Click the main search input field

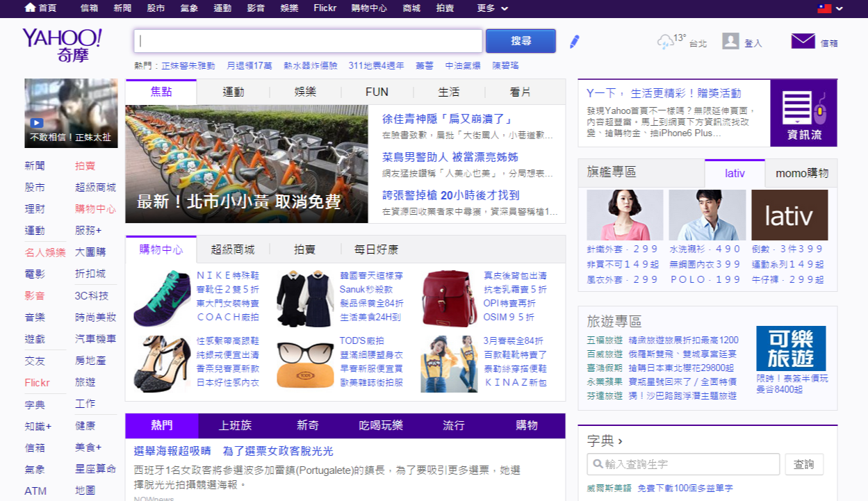[x=308, y=41]
